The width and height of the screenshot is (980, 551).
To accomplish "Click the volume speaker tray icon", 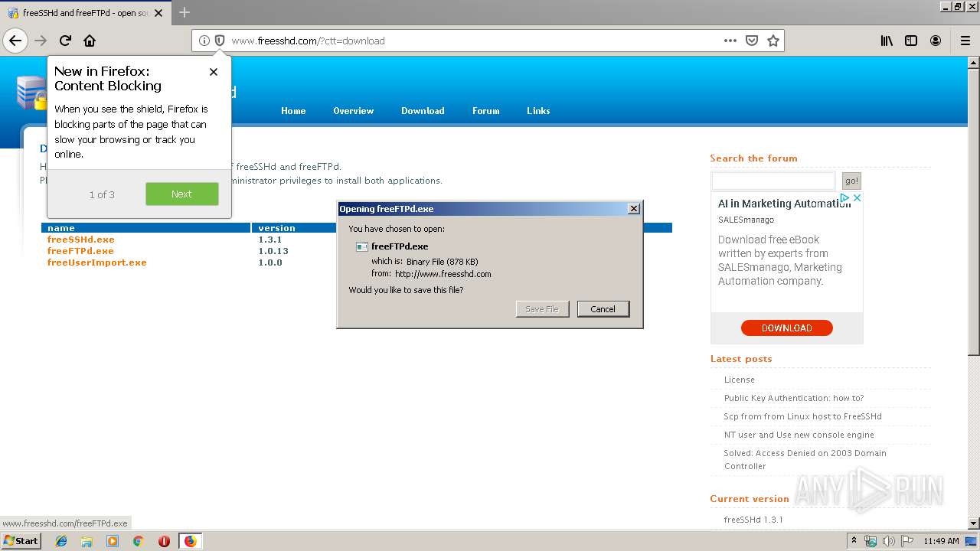I will [888, 541].
